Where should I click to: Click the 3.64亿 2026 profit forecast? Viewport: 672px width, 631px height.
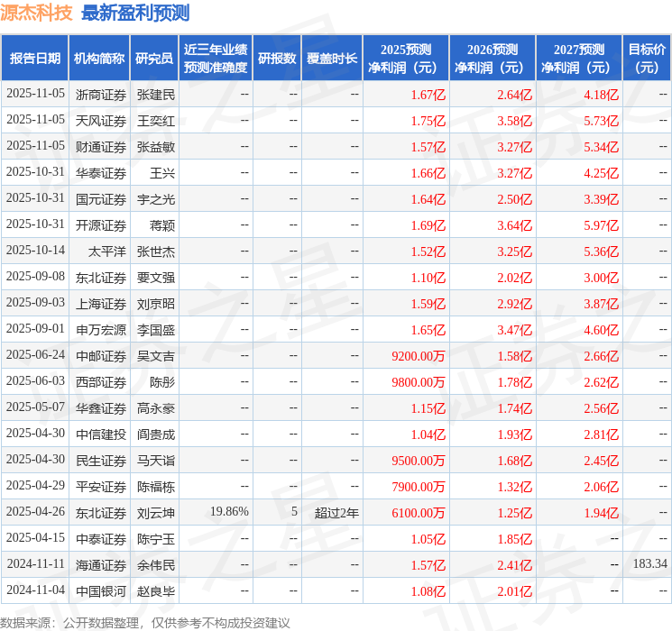pos(515,225)
